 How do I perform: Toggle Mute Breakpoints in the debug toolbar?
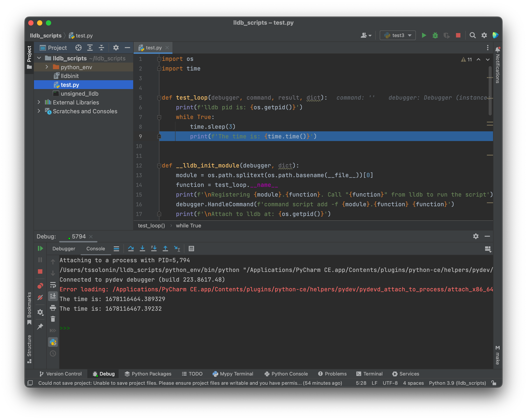pos(40,297)
